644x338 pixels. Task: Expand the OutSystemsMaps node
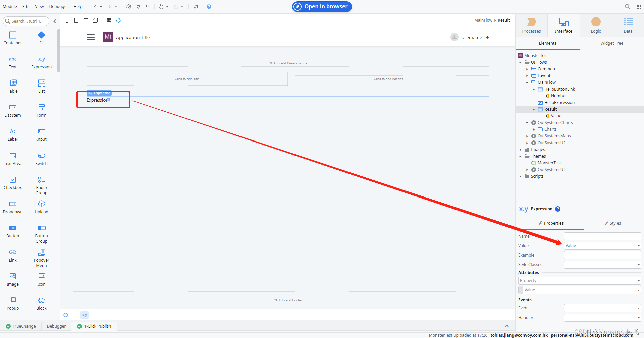point(527,136)
